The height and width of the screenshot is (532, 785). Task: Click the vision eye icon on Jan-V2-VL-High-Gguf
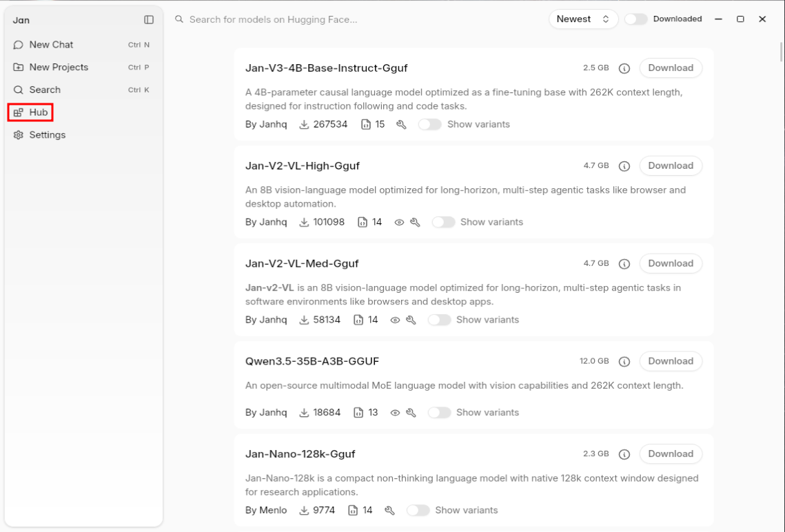tap(399, 222)
